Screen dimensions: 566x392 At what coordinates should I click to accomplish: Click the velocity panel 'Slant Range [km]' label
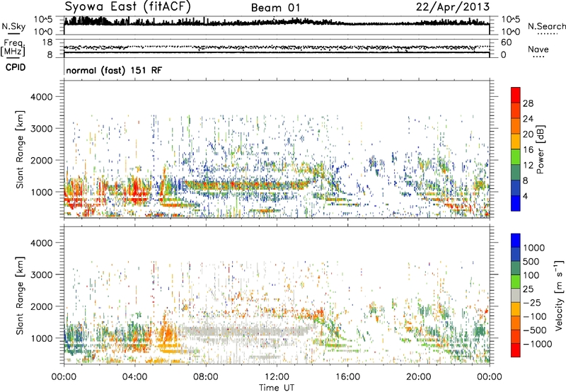[x=20, y=296]
